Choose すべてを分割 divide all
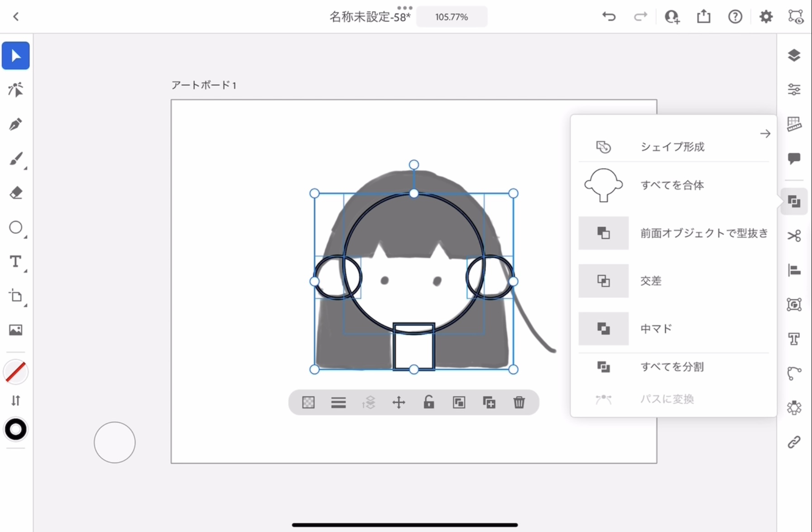812x532 pixels. pos(674,367)
